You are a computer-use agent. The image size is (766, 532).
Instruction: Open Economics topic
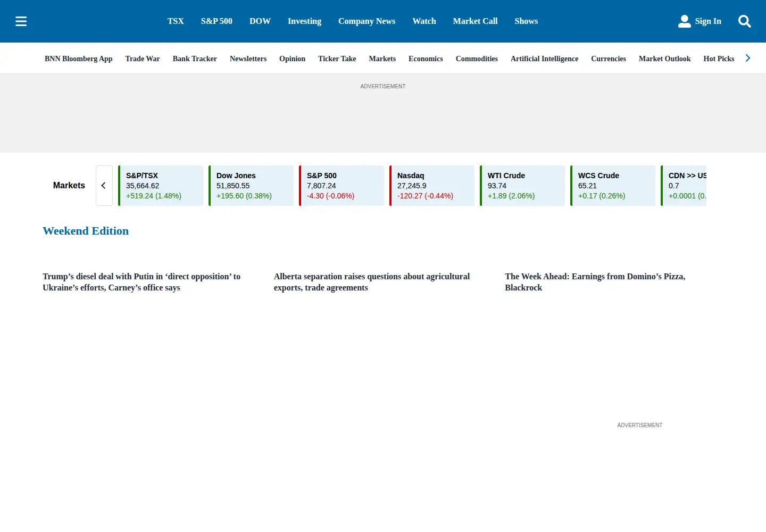(x=426, y=59)
